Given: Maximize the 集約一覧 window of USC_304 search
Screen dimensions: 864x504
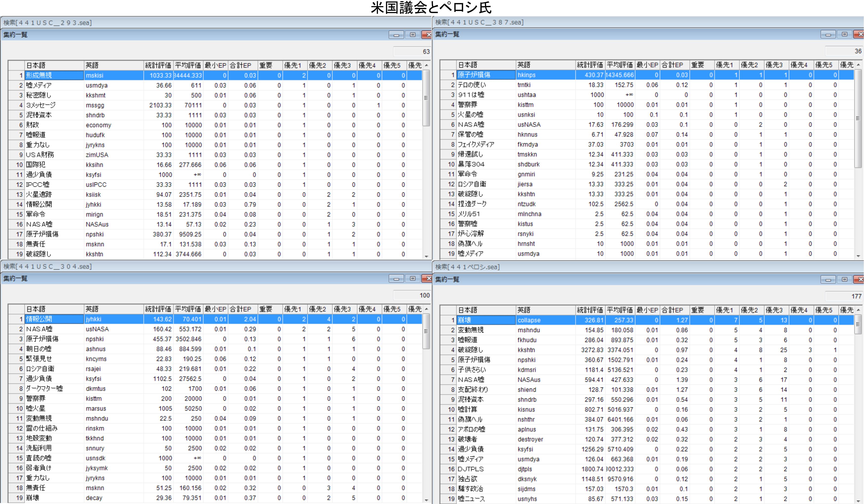Looking at the screenshot, I should pyautogui.click(x=412, y=278).
